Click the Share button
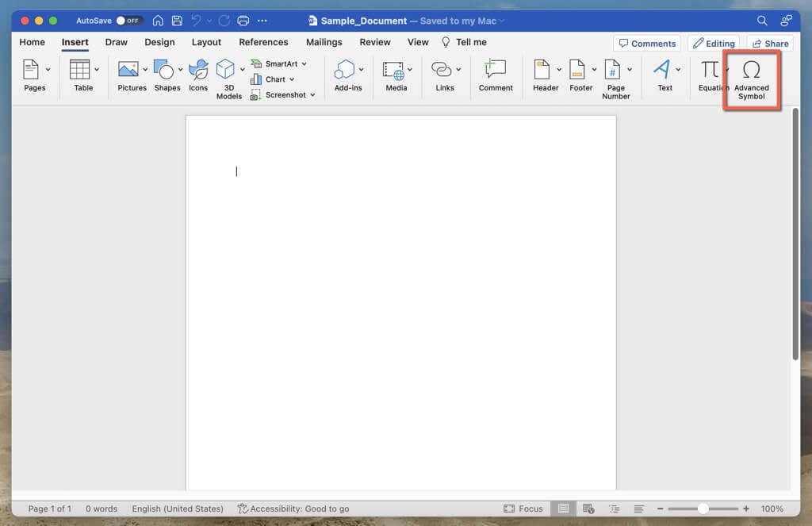Image resolution: width=812 pixels, height=526 pixels. [x=771, y=44]
